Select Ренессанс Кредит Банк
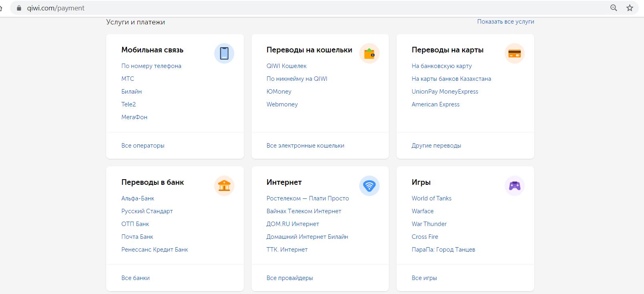This screenshot has width=644, height=294. pyautogui.click(x=155, y=250)
